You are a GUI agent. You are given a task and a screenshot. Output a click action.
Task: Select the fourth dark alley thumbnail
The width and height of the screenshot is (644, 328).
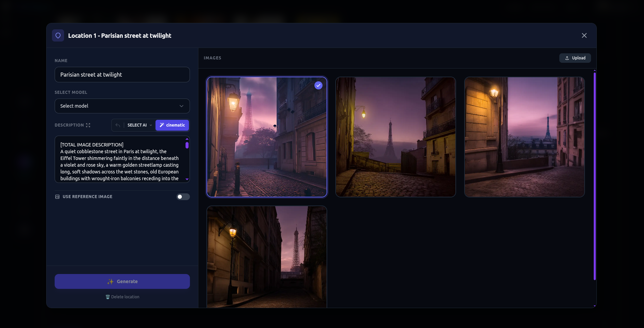pyautogui.click(x=267, y=257)
